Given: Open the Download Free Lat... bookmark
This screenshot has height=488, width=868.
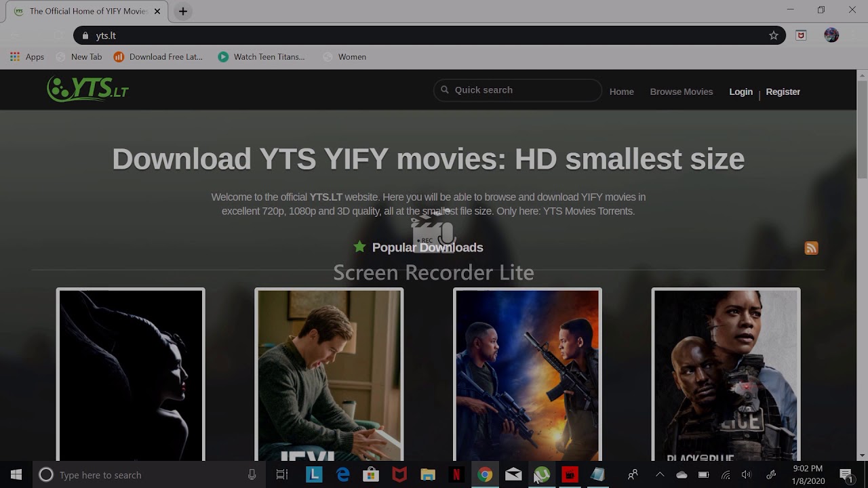Looking at the screenshot, I should tap(158, 57).
